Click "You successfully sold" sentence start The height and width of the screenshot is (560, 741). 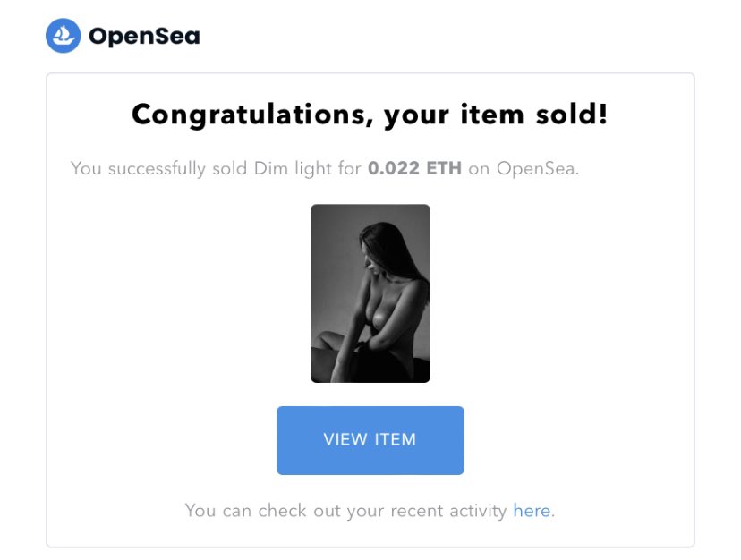pyautogui.click(x=158, y=169)
